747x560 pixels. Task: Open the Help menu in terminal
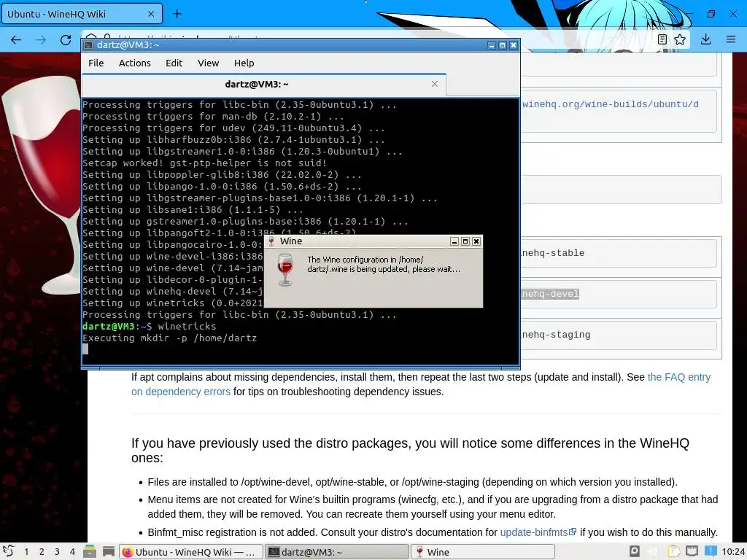(x=244, y=63)
